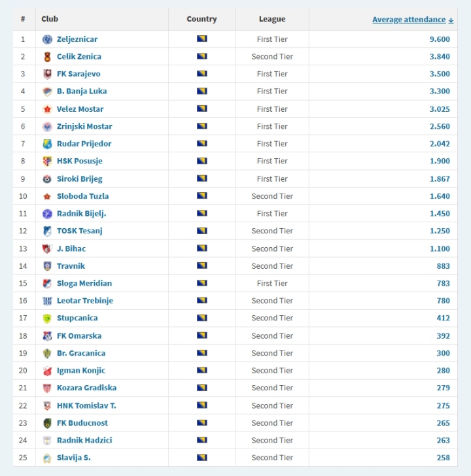The image size is (471, 476).
Task: Open the Leotar Trebinje club link
Action: click(x=85, y=301)
